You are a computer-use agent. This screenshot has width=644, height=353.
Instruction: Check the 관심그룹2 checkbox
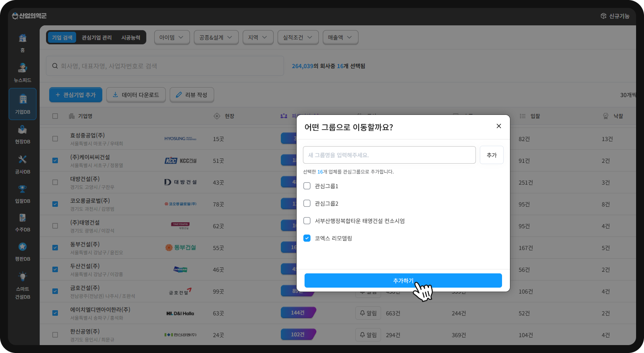[x=307, y=203]
